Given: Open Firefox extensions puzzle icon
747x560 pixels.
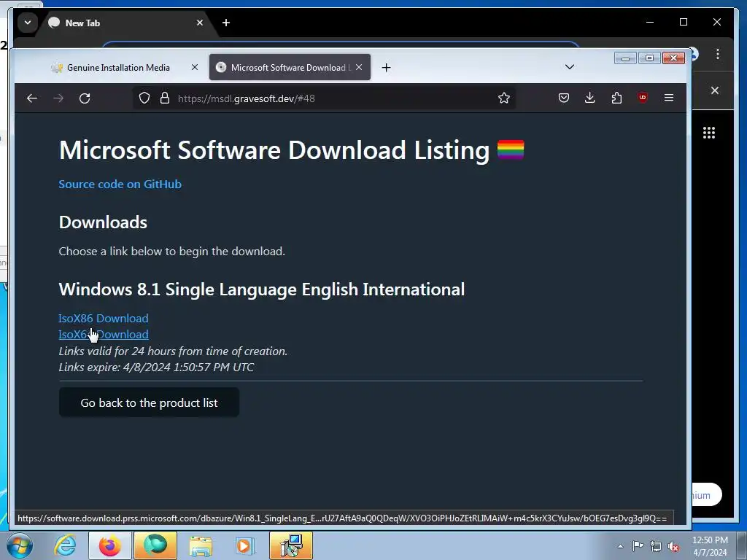Looking at the screenshot, I should click(x=616, y=98).
